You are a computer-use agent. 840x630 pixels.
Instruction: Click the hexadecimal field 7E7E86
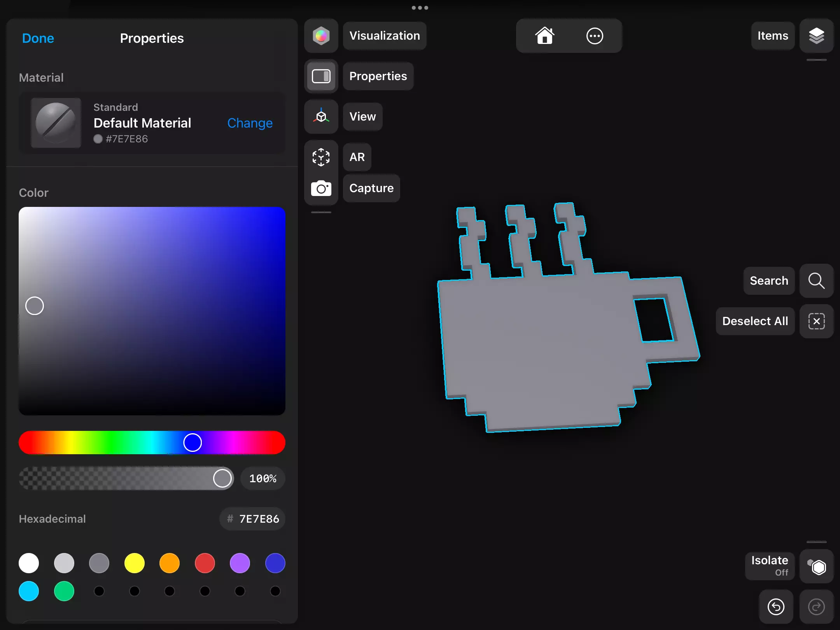coord(252,519)
